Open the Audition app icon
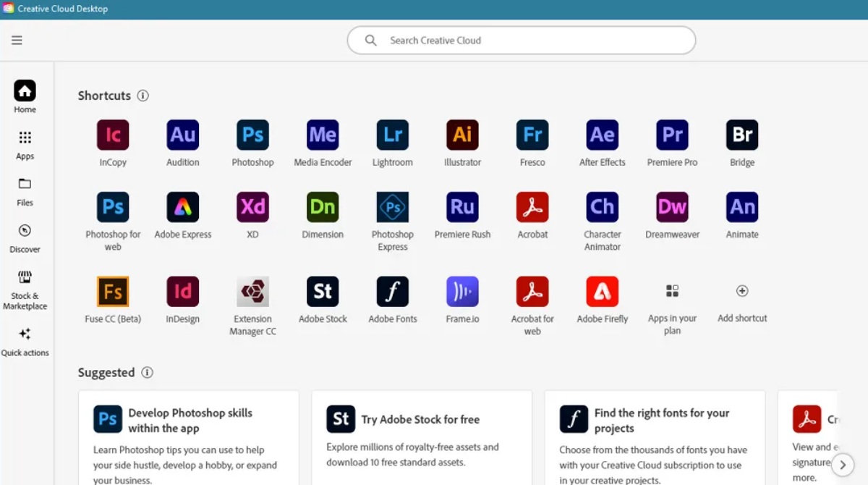Screen dimensions: 868x485 (x=182, y=135)
